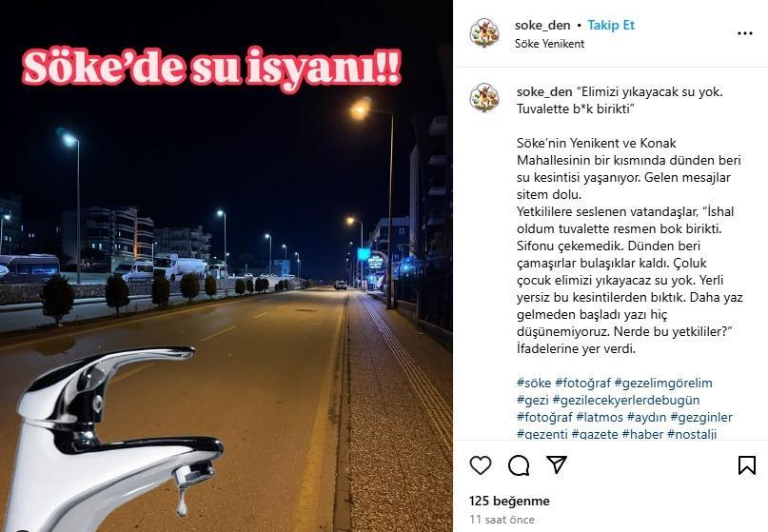Open the soke_den username in the caption
The image size is (768, 532).
pos(544,91)
